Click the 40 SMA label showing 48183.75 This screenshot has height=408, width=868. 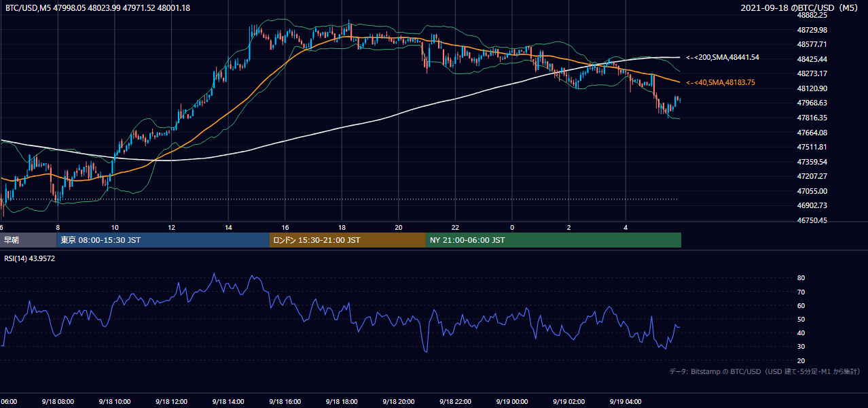pyautogui.click(x=721, y=82)
